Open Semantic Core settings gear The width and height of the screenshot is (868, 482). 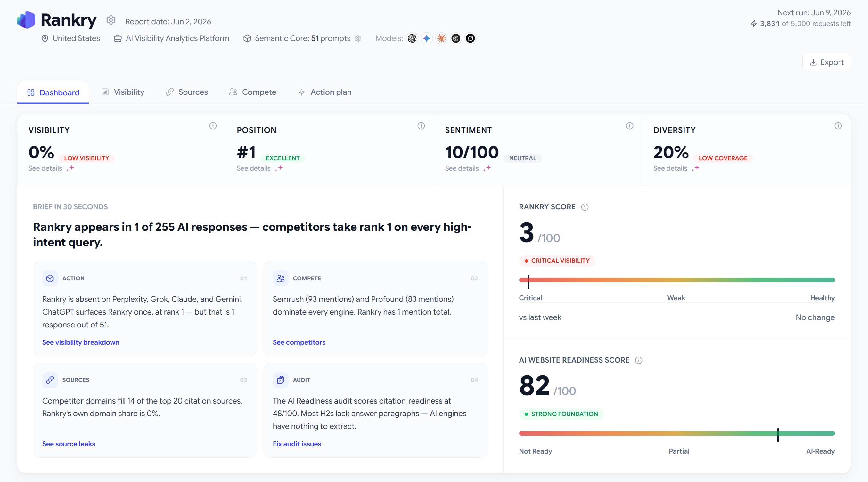[x=358, y=38]
